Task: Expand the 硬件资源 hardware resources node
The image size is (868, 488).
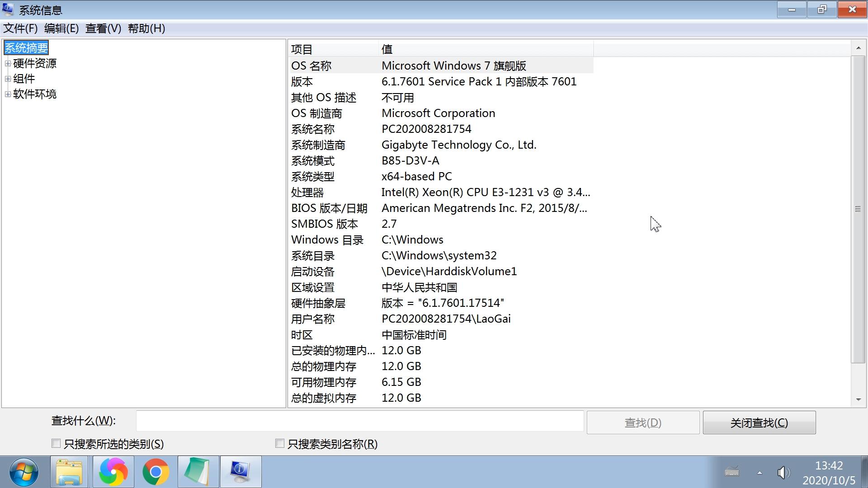Action: coord(8,62)
